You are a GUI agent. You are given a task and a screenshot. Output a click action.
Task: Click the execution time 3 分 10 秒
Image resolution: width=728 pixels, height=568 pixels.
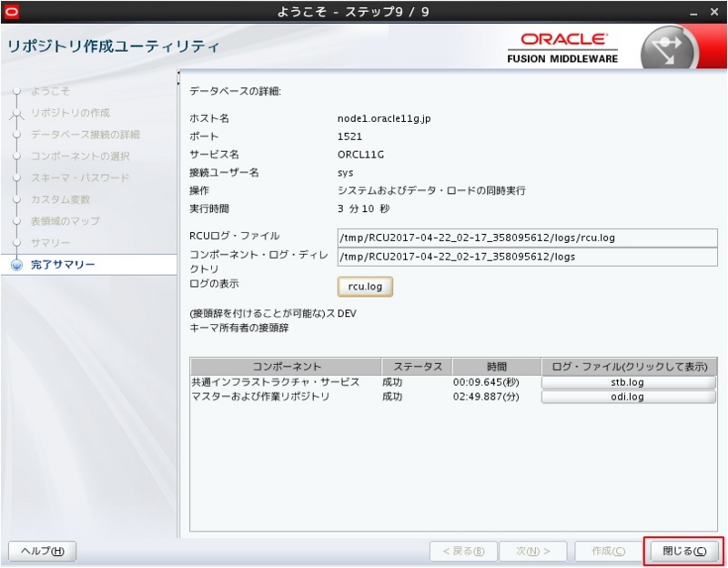363,209
